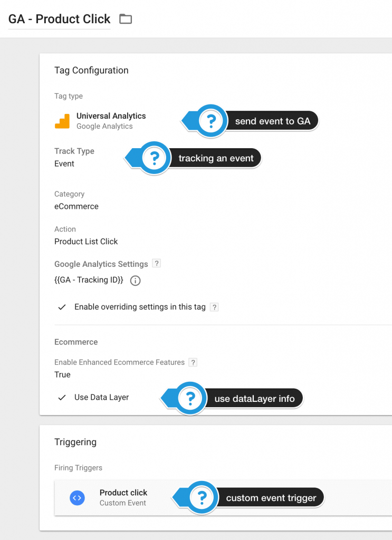392x540 pixels.
Task: Click the Track Type Event value
Action: [x=64, y=163]
